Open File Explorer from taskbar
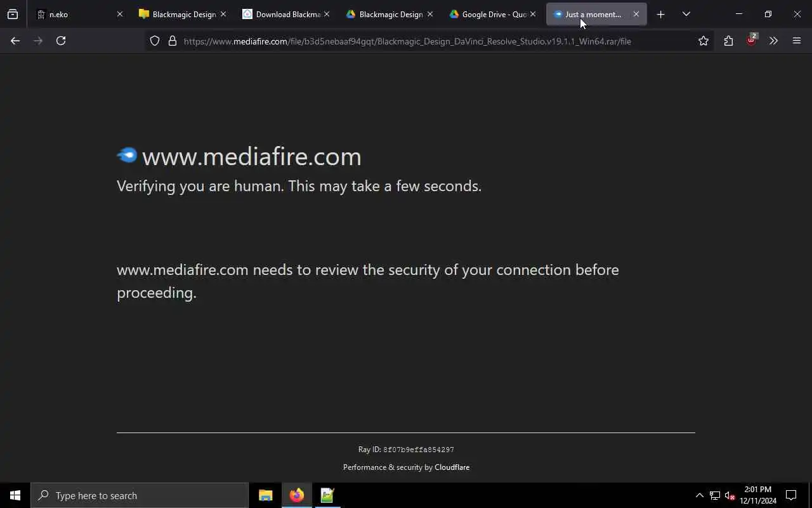The width and height of the screenshot is (812, 508). pos(266,495)
